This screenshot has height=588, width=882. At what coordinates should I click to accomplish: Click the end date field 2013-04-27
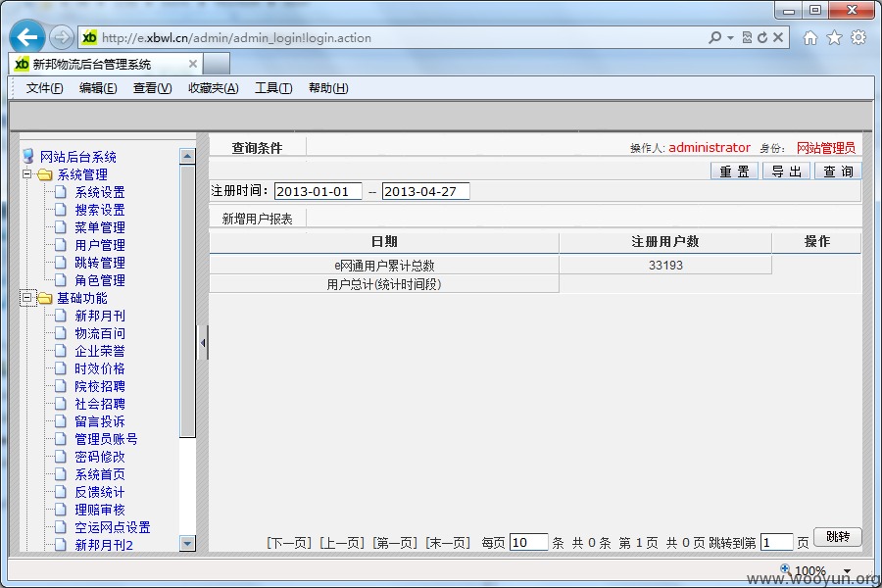click(426, 191)
